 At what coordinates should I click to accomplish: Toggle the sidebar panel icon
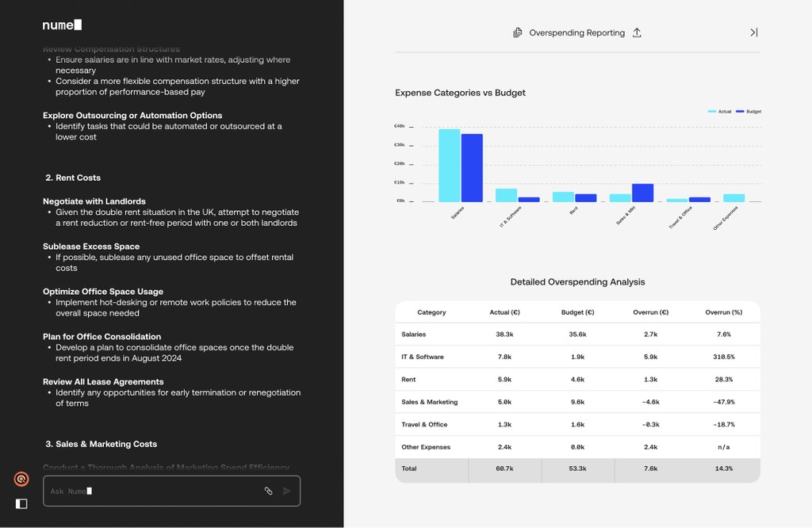[x=21, y=503]
